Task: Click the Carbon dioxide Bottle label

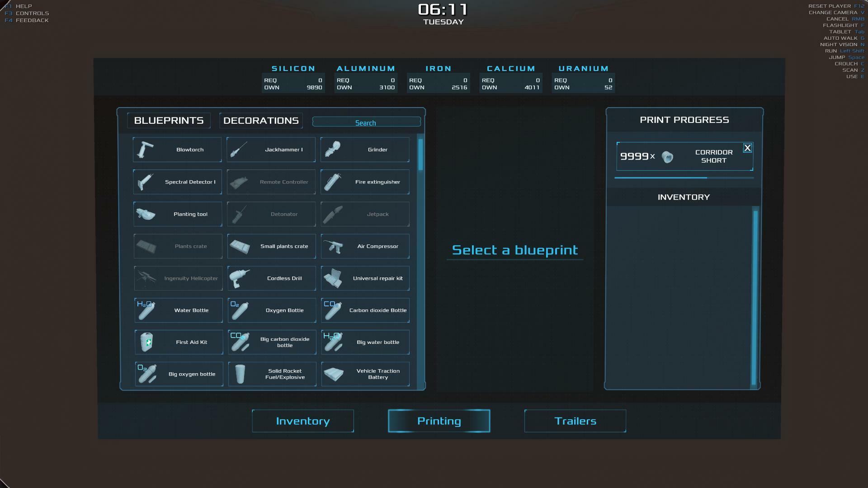Action: pyautogui.click(x=378, y=310)
